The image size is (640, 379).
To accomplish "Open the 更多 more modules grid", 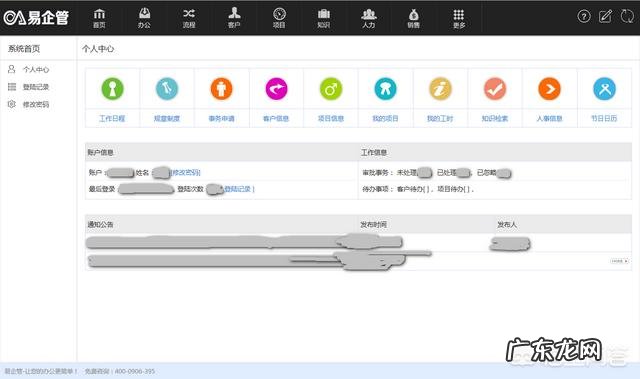I will pyautogui.click(x=459, y=18).
